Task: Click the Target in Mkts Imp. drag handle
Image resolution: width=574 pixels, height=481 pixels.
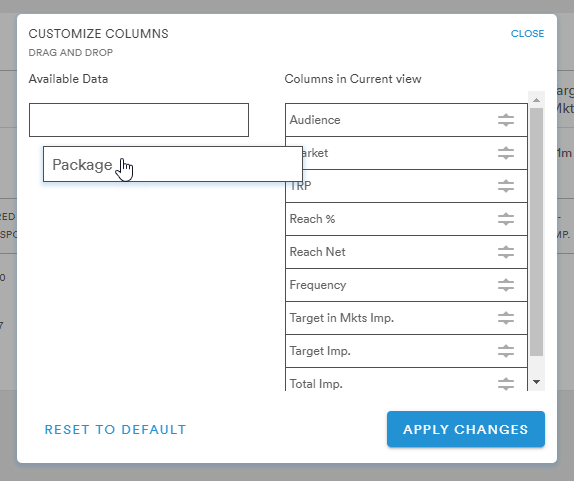Action: pyautogui.click(x=506, y=318)
